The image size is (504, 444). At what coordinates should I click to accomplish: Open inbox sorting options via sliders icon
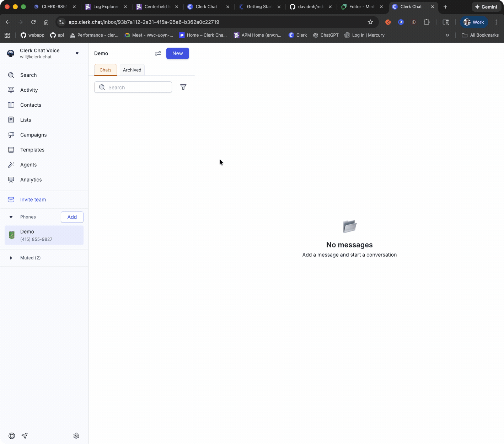point(158,53)
